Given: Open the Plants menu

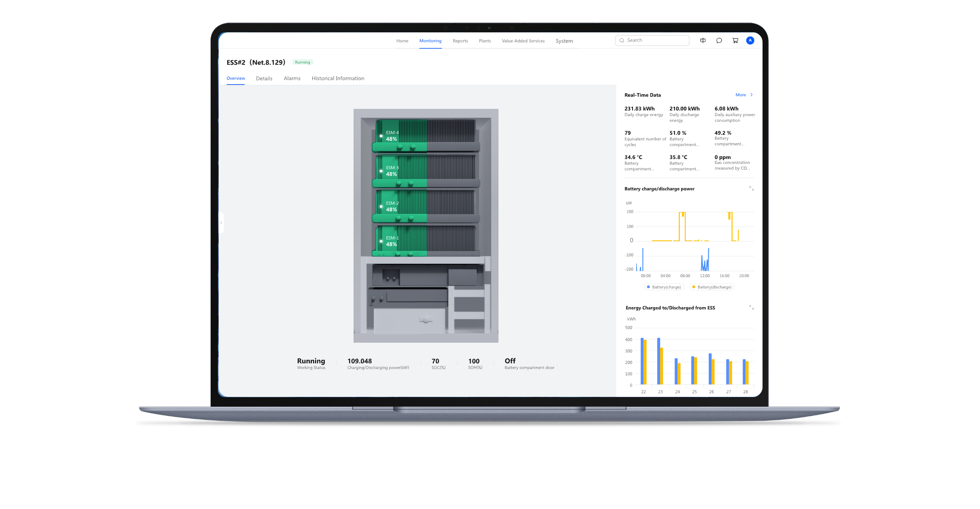Looking at the screenshot, I should pos(485,41).
